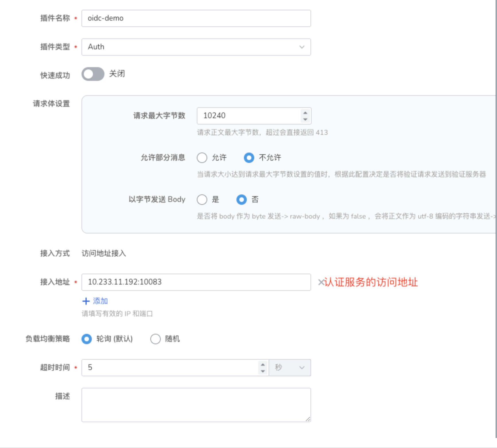Open the 插件类型 Auth dropdown
This screenshot has height=448, width=497.
196,47
